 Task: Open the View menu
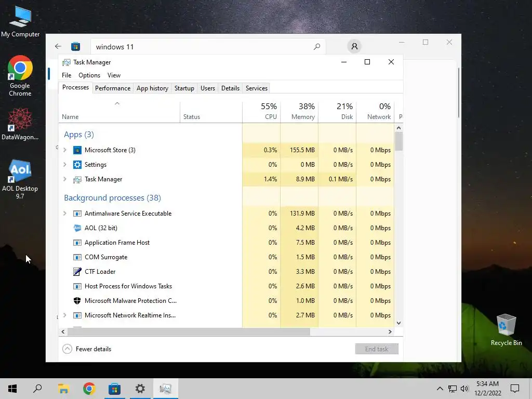[114, 75]
